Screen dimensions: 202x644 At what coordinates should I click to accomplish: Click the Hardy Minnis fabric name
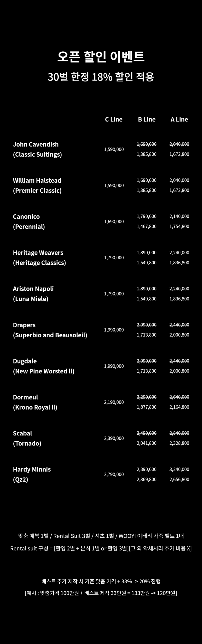coord(32,469)
